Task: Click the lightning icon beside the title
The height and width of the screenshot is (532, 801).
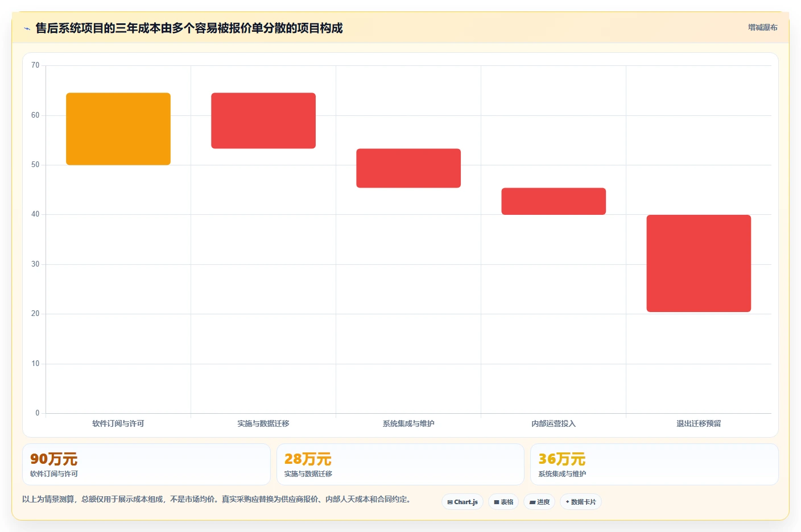Action: coord(27,28)
